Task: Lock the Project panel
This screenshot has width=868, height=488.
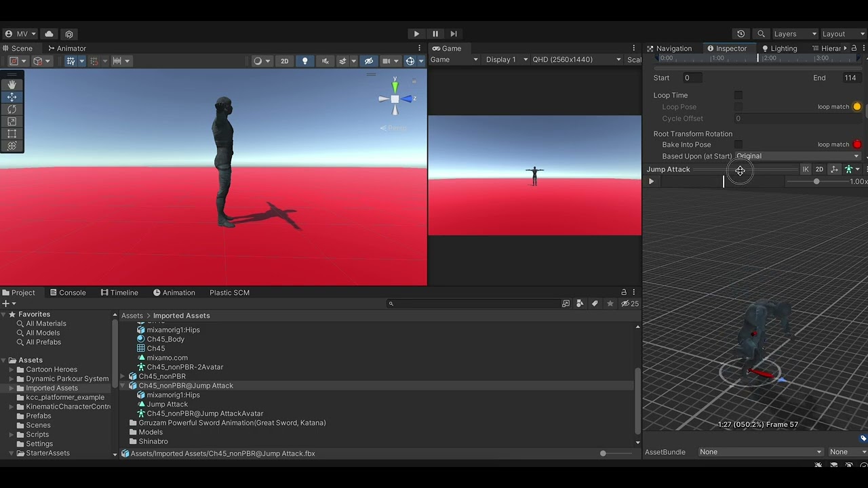Action: click(x=624, y=293)
